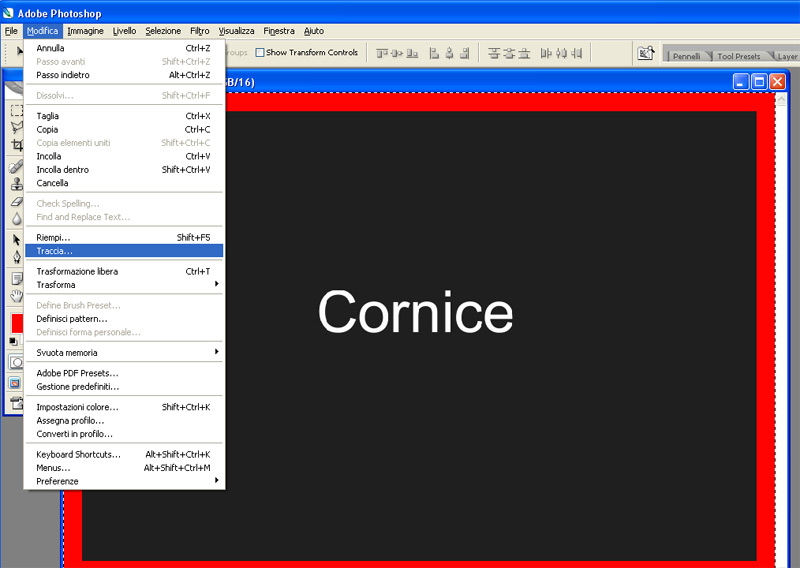Click Align horizontal centers icon

point(449,53)
